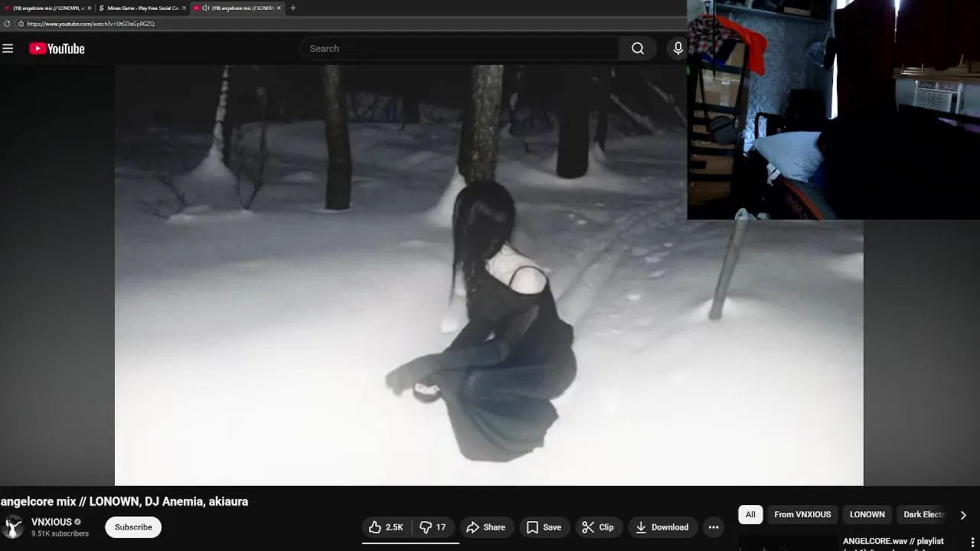The width and height of the screenshot is (980, 551).
Task: Open ANGELCORE.wav playlist suggested video
Action: (x=893, y=541)
